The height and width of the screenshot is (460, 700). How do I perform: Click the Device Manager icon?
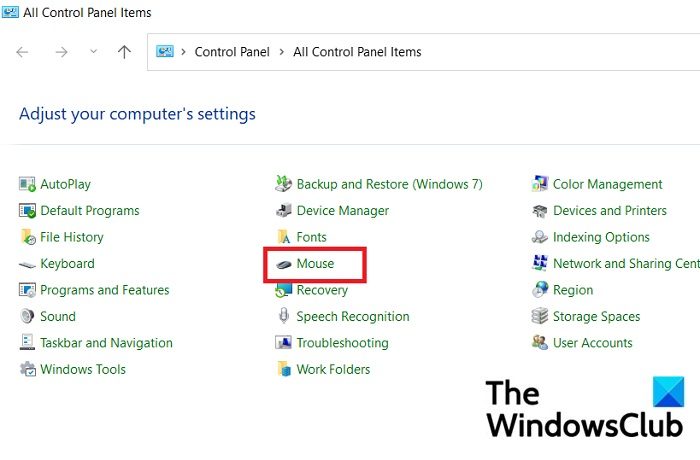coord(283,210)
